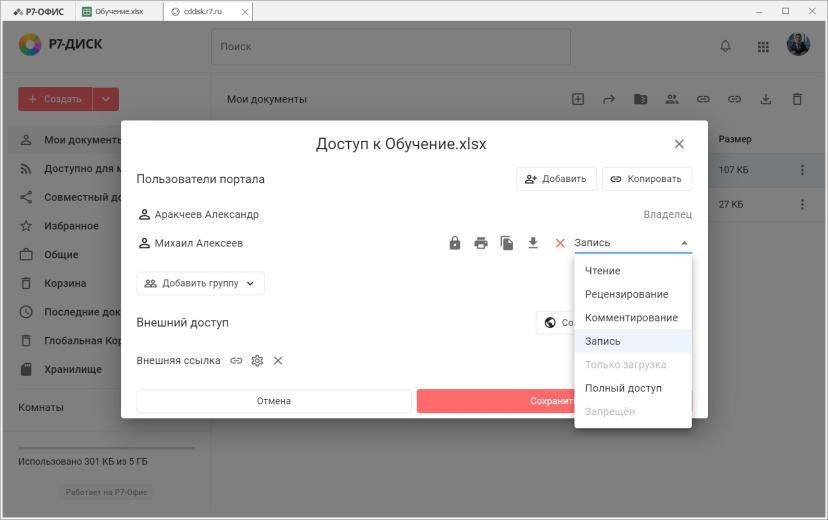Open the three-dot menu for 107 КБ file

tap(802, 170)
